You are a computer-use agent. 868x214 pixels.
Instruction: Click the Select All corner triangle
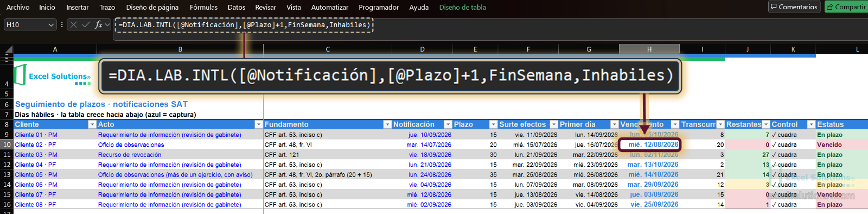pos(8,49)
